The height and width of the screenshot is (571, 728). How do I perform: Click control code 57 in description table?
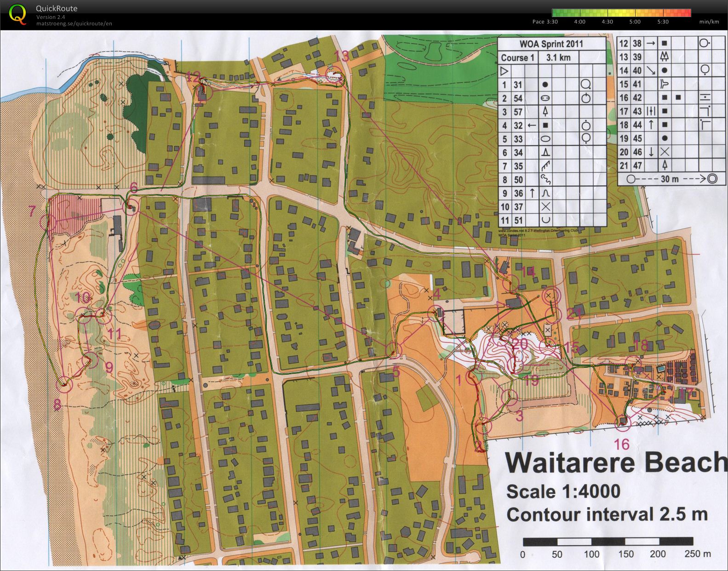(518, 112)
